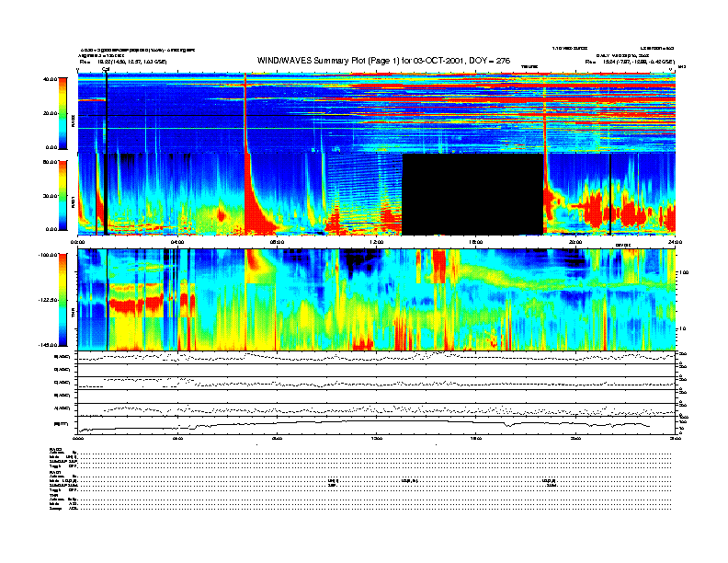Select the 'Cal' marker above the RAD2 panel

coord(106,69)
